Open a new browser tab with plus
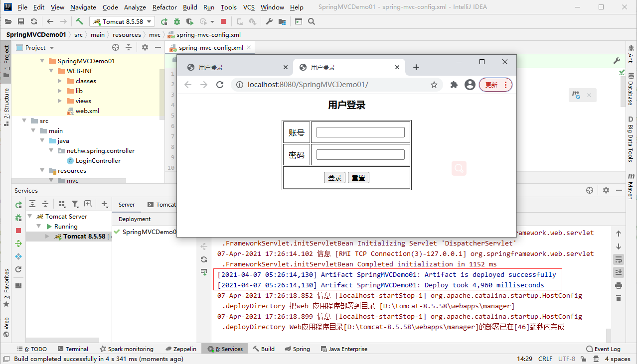The image size is (637, 364). pos(416,67)
